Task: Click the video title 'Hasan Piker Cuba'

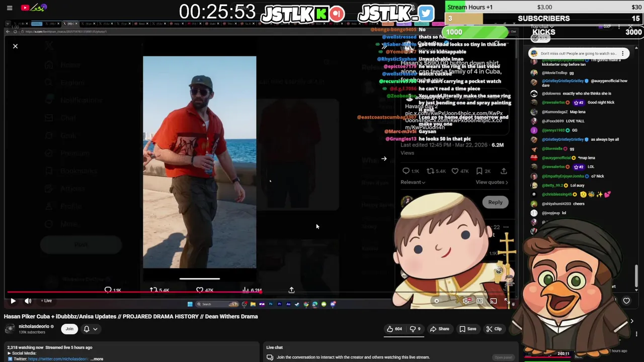Action: click(131, 316)
